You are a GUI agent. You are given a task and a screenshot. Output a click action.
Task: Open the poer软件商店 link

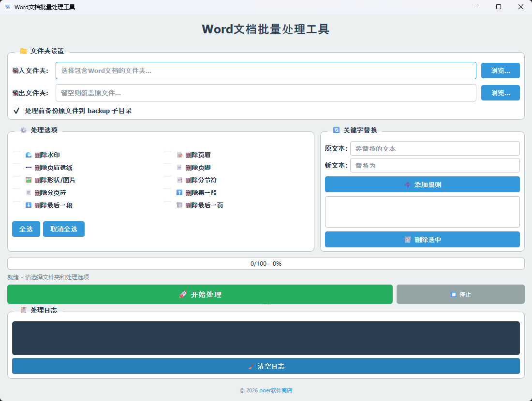[x=276, y=390]
